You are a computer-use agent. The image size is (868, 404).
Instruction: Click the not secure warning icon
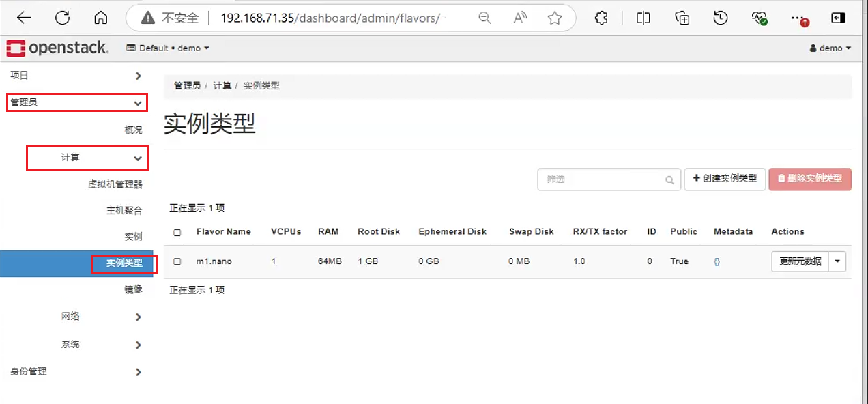147,18
